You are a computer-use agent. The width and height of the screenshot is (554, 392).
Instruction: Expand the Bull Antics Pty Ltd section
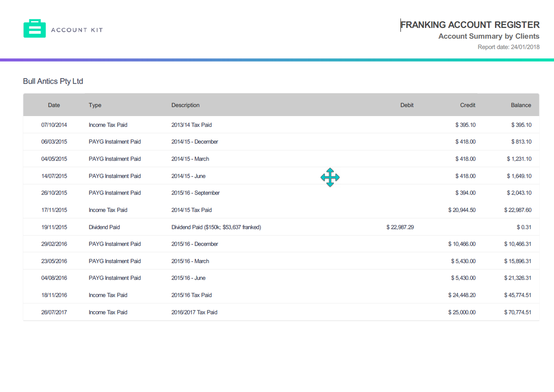tap(53, 81)
